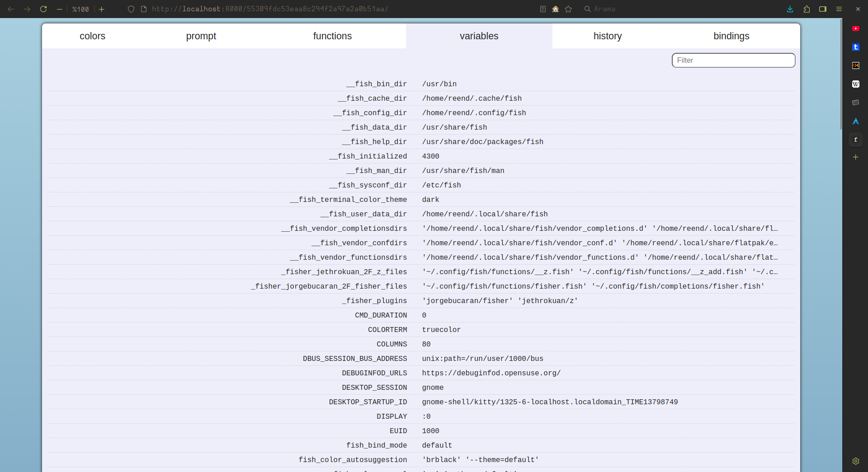The image size is (868, 472).
Task: Click the DBUS_SESSION_BUS_ADDRESS value
Action: click(483, 359)
